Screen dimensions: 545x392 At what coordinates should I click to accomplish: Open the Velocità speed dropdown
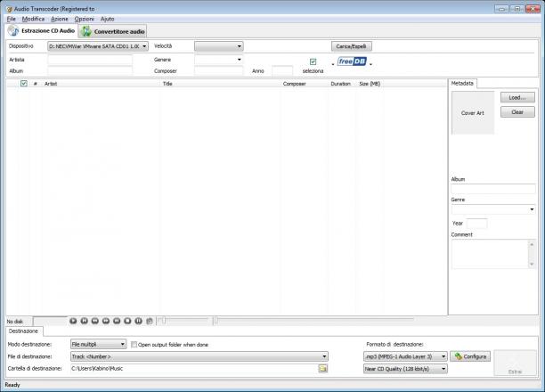tap(219, 46)
